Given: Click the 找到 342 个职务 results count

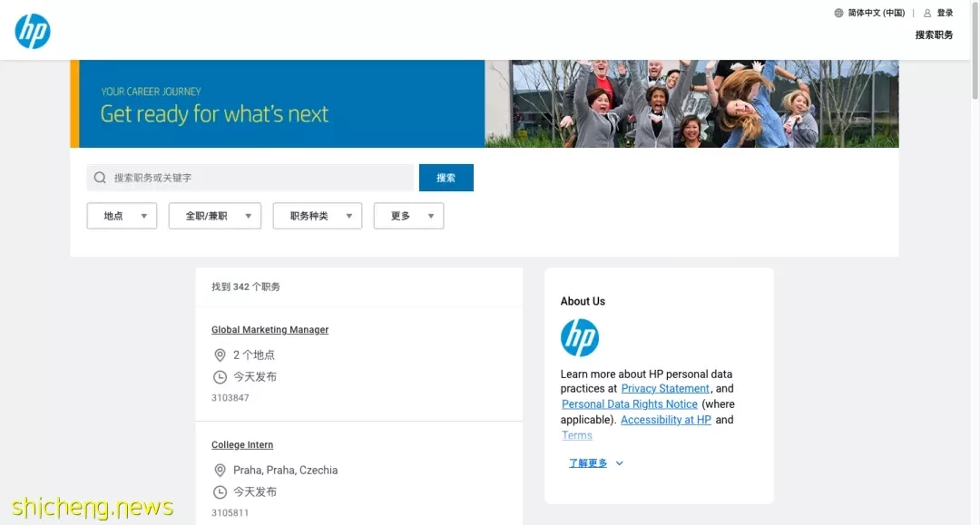Looking at the screenshot, I should coord(246,287).
